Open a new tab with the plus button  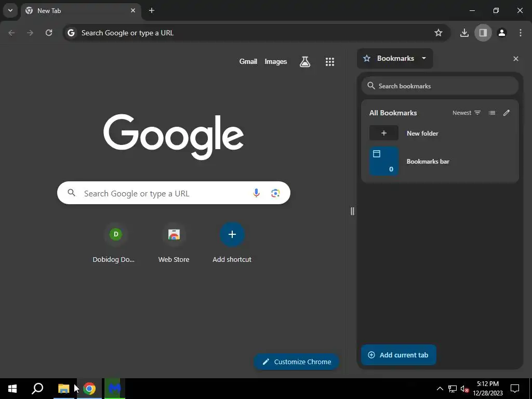pyautogui.click(x=152, y=10)
